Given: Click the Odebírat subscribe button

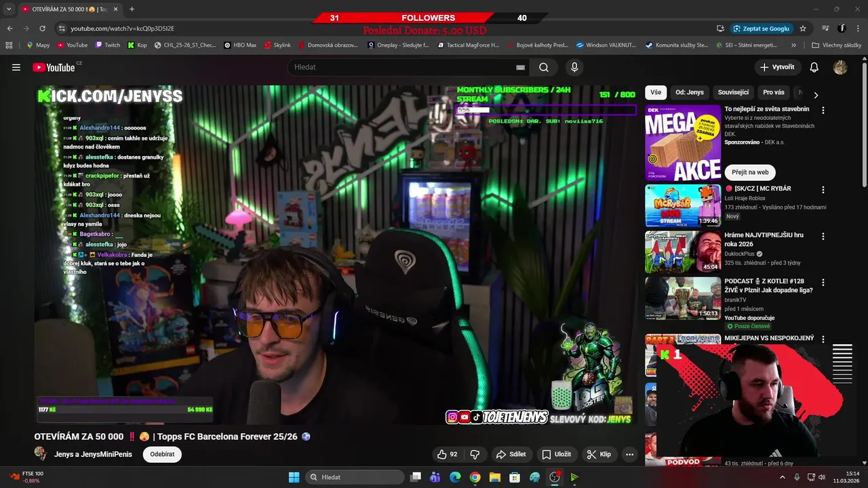Looking at the screenshot, I should pos(162,454).
